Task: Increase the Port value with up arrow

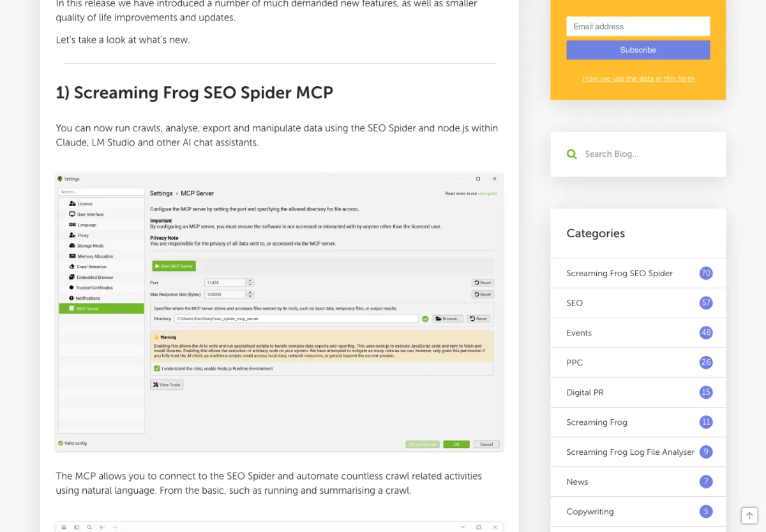Action: point(250,281)
